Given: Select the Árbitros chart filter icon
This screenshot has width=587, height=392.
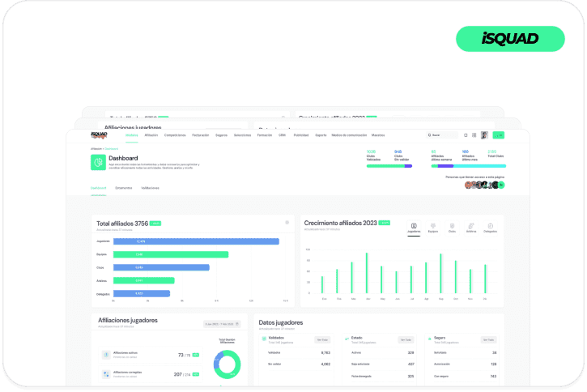Looking at the screenshot, I should [470, 228].
